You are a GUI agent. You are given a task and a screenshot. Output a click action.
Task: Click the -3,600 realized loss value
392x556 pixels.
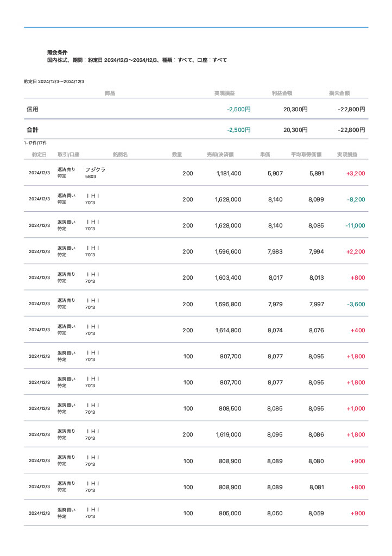click(x=356, y=304)
